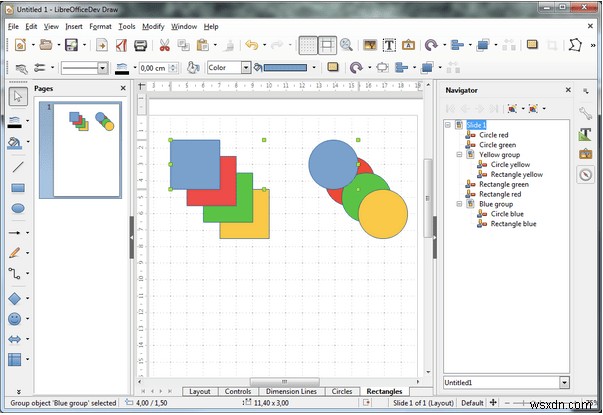Select the Curve pencil tool
Screen dimensions: 603x415
(x=15, y=253)
